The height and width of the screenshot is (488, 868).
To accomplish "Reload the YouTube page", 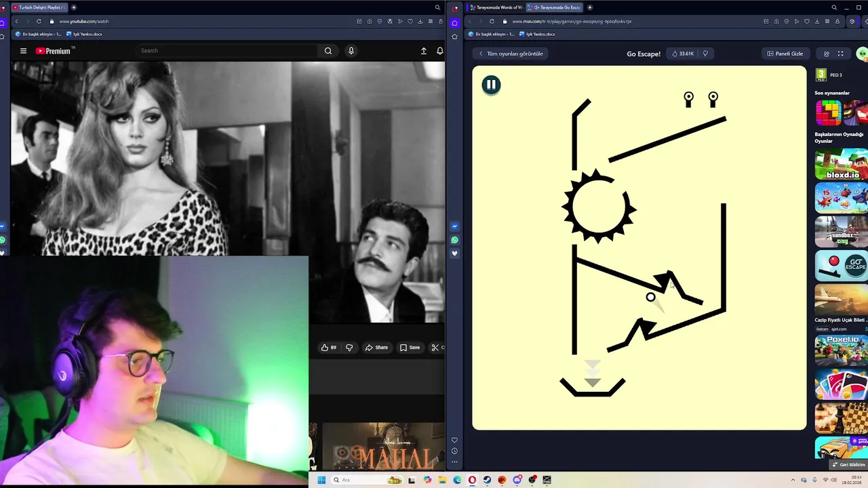I will (x=39, y=21).
